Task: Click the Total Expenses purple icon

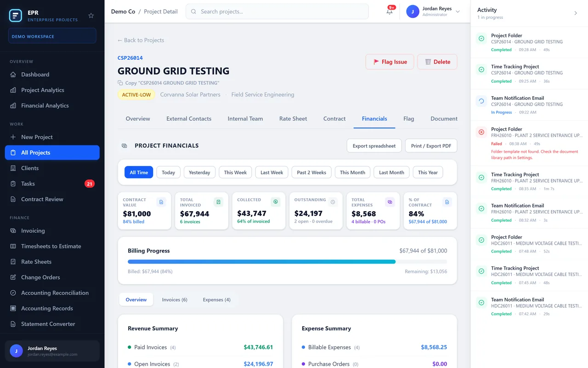Action: 390,201
